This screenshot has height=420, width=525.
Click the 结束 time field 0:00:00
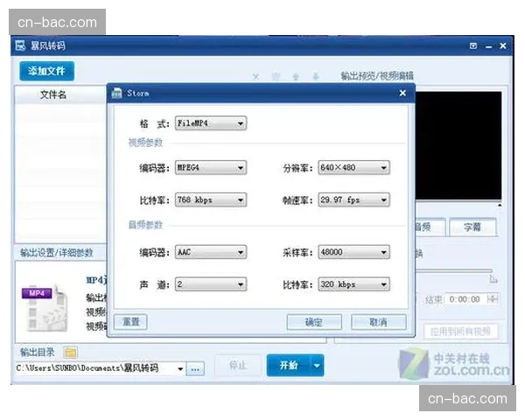(465, 299)
